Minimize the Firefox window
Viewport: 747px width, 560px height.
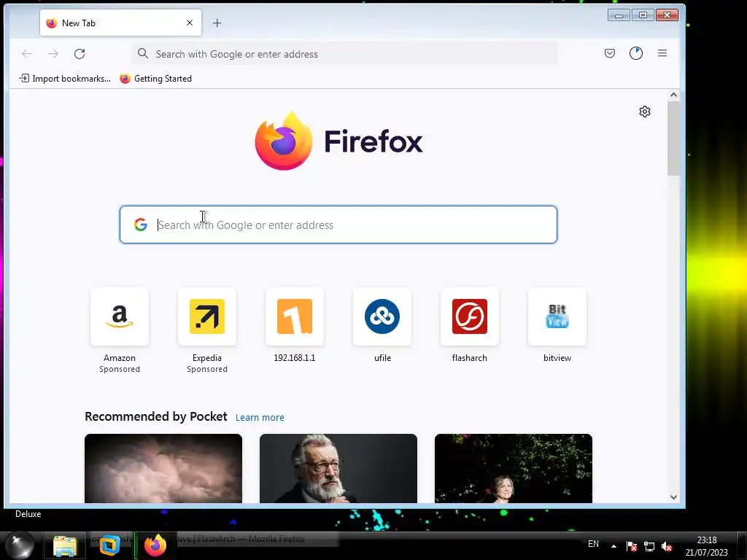(619, 15)
